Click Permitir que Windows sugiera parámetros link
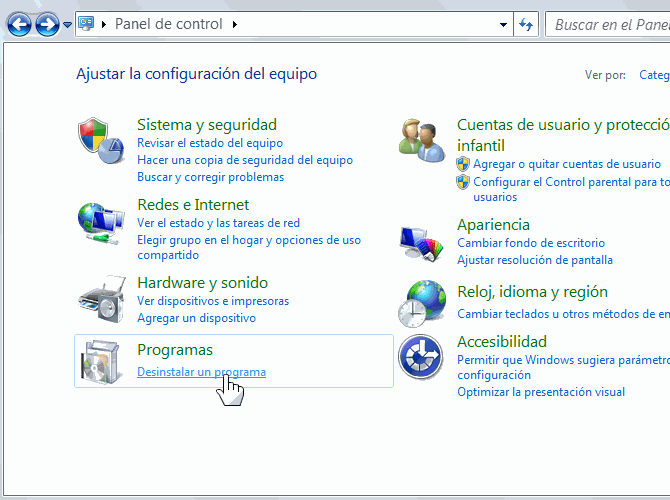The image size is (670, 500). [x=563, y=368]
